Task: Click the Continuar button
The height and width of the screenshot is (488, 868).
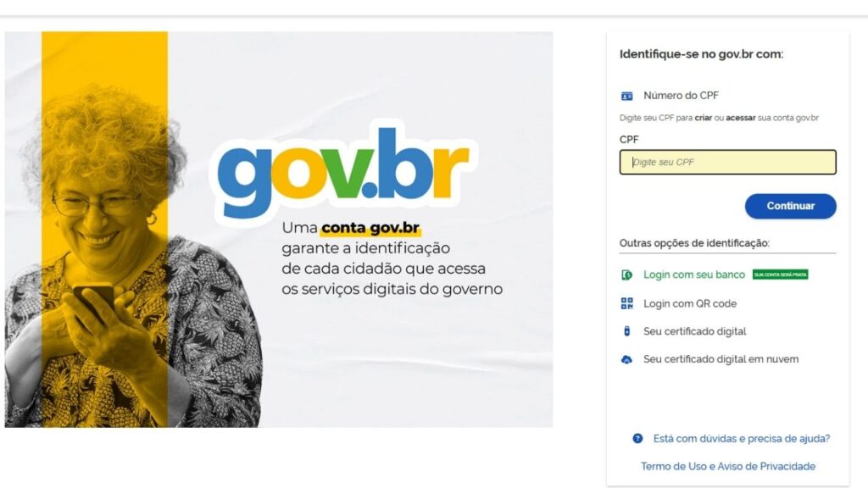Action: pyautogui.click(x=791, y=206)
